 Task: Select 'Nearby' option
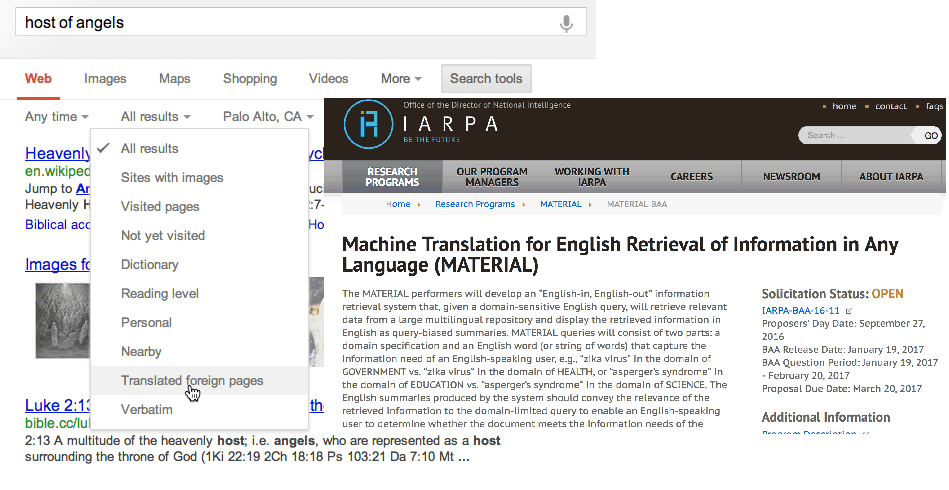pos(199,352)
